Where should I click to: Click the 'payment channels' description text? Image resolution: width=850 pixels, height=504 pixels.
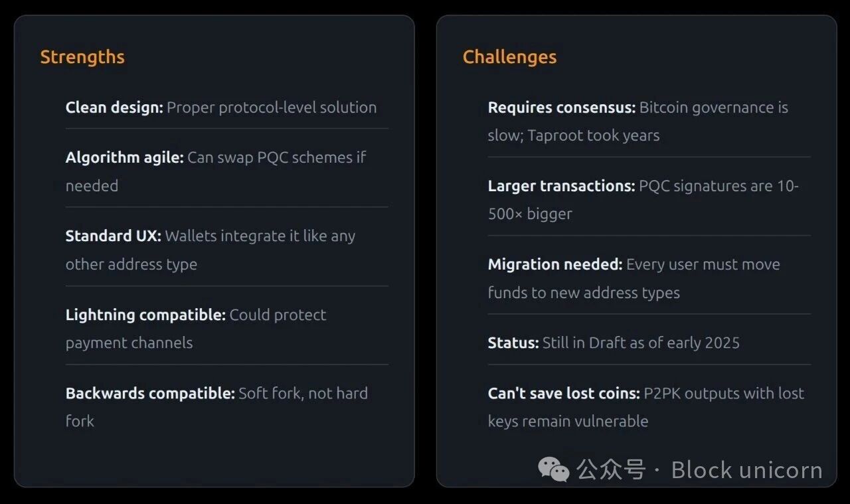point(129,343)
